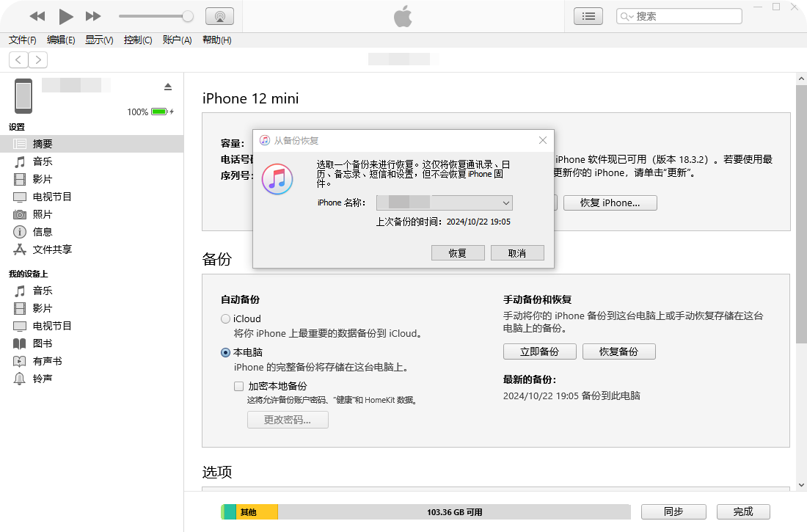
Task: Enable the 加密本地备份 checkbox
Action: tap(238, 386)
